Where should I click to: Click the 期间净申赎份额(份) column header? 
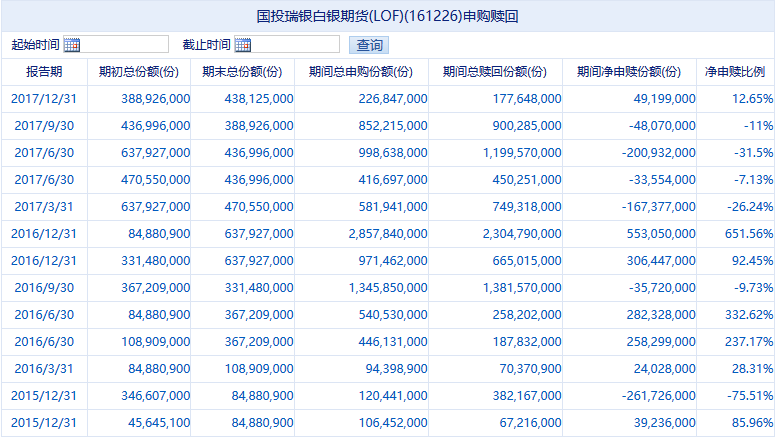[x=629, y=72]
